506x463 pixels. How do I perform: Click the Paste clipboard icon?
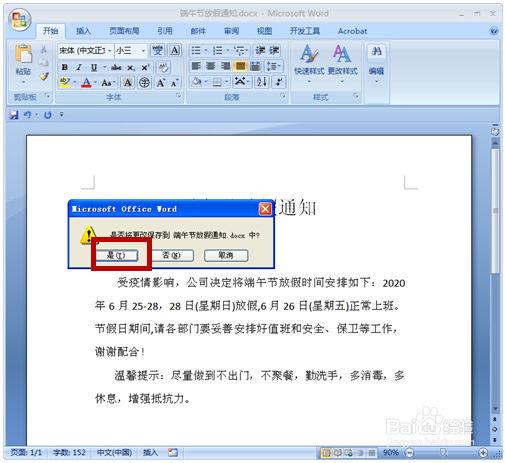(23, 54)
